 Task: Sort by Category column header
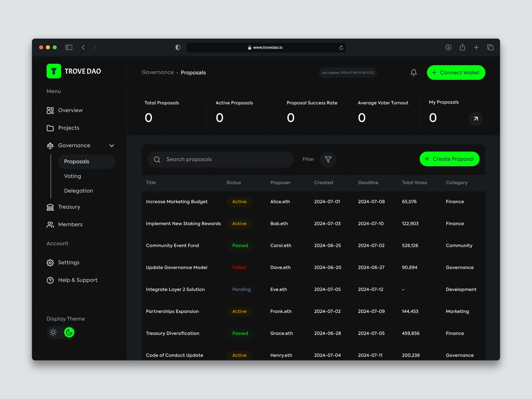point(456,183)
